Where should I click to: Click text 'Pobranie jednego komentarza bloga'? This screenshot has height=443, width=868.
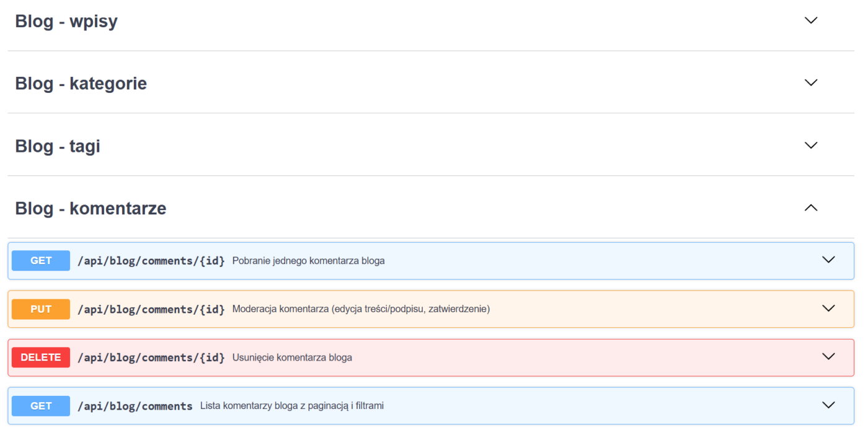click(x=309, y=261)
